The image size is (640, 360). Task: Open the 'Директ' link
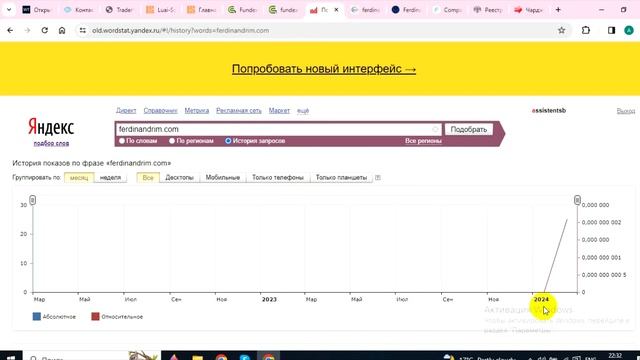coord(126,111)
